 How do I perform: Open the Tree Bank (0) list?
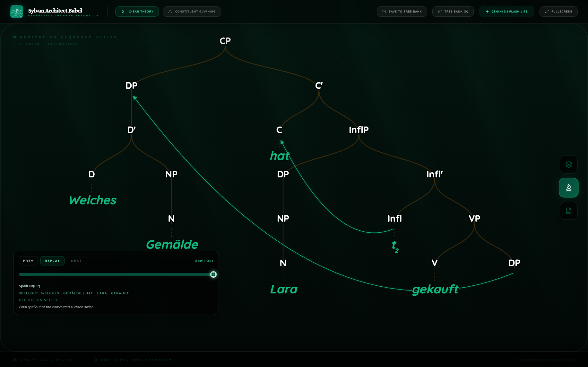453,12
